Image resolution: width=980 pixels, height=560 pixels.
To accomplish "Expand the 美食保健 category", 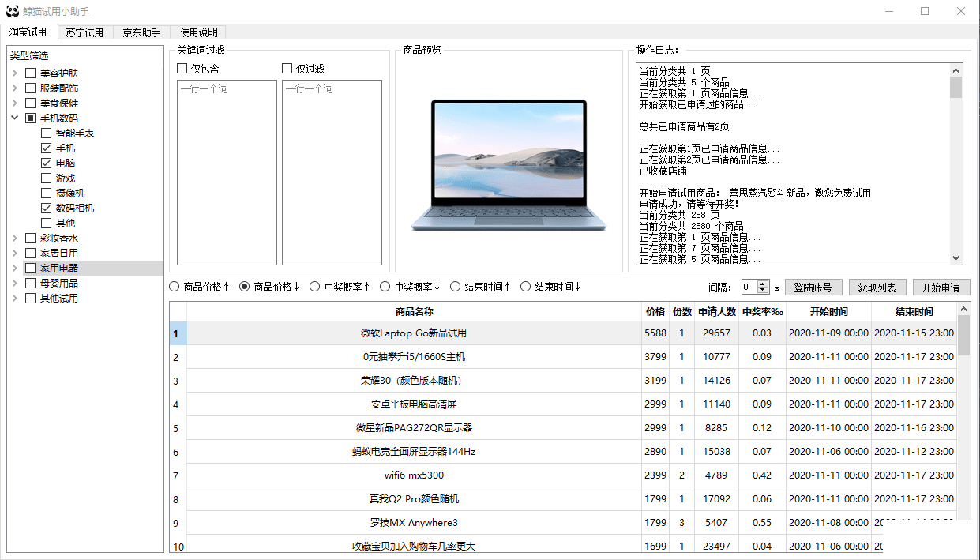I will click(x=14, y=103).
